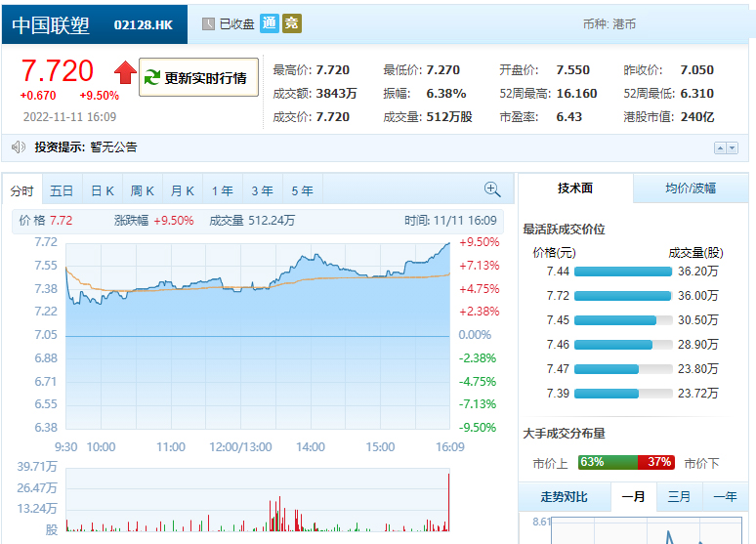Click the current price 7.720 figure
Image resolution: width=756 pixels, height=544 pixels.
[x=57, y=71]
